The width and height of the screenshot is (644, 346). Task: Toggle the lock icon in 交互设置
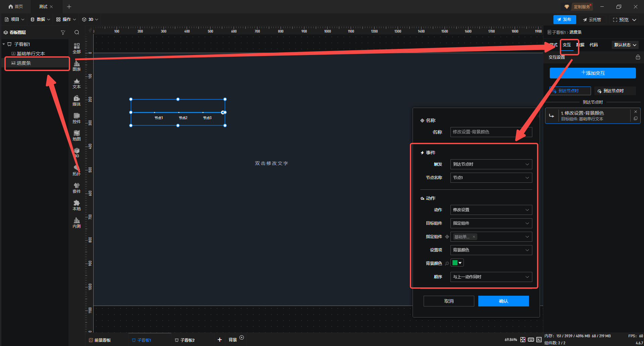(x=638, y=57)
